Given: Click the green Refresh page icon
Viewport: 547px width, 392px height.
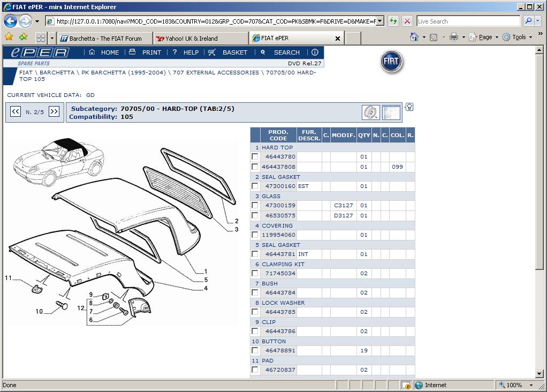Looking at the screenshot, I should tap(393, 21).
